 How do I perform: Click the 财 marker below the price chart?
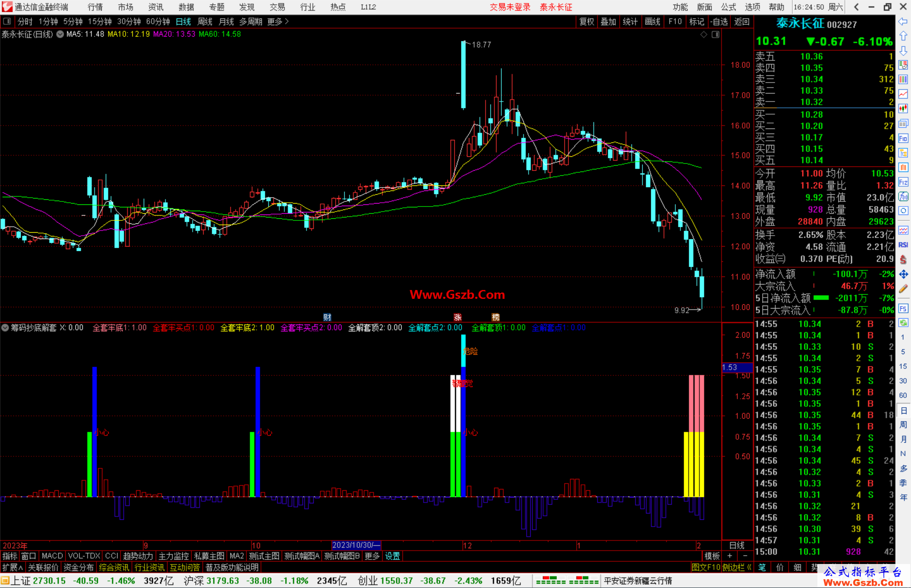click(327, 317)
